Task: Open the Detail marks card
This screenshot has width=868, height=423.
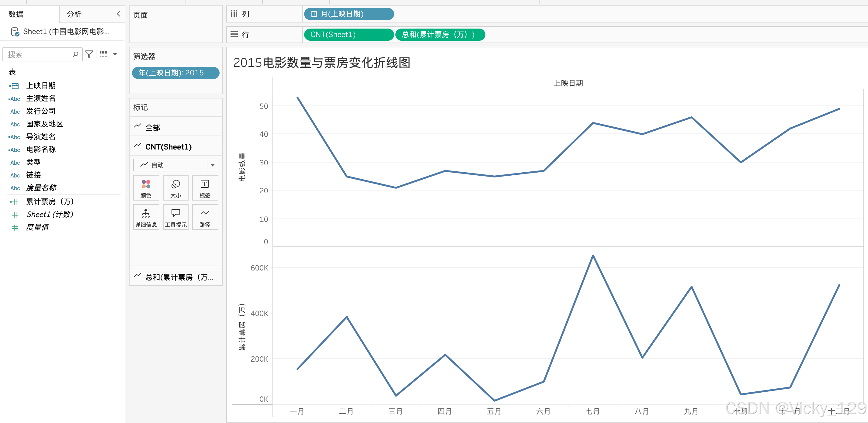Action: click(x=146, y=217)
